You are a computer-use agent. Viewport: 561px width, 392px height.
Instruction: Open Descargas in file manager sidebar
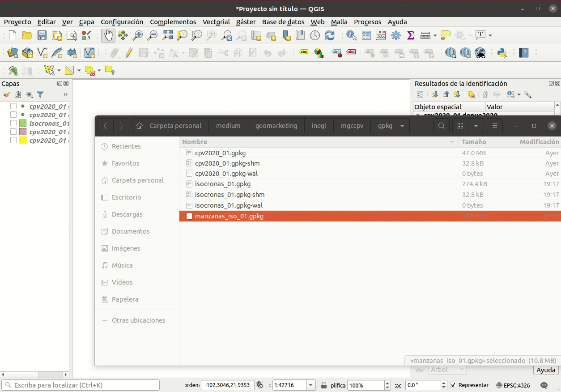tap(127, 214)
